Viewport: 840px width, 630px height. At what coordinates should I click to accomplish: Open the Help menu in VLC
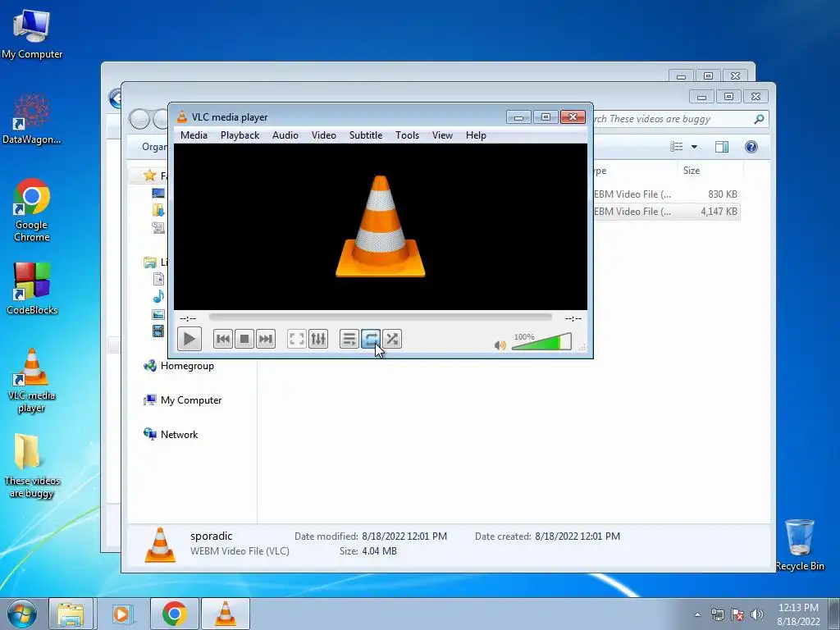(x=476, y=135)
